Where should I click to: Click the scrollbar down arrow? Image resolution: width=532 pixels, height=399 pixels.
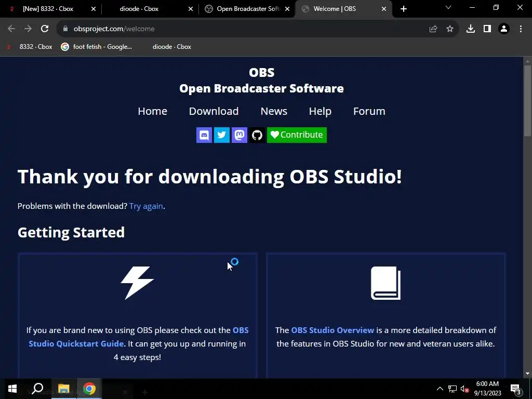click(x=527, y=374)
